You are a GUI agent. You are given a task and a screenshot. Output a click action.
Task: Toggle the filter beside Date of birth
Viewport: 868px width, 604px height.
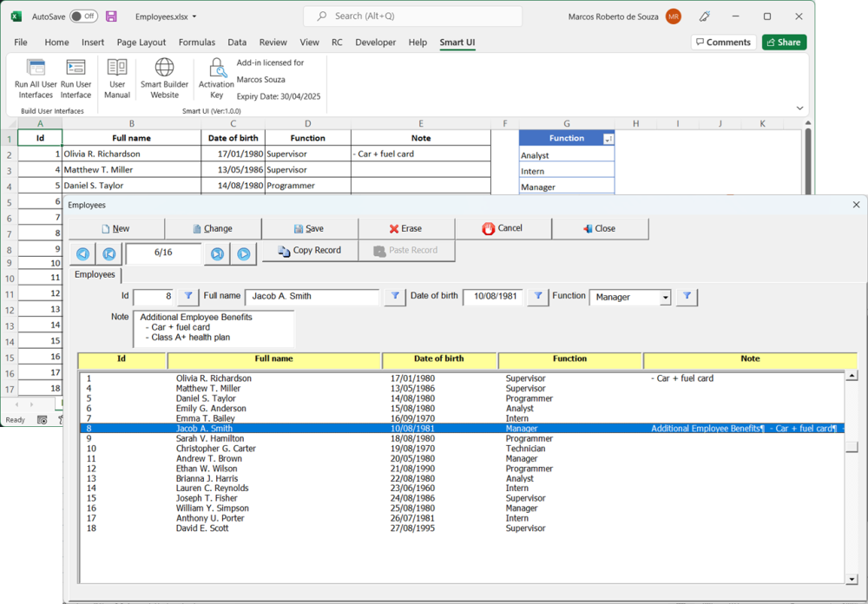pos(537,296)
